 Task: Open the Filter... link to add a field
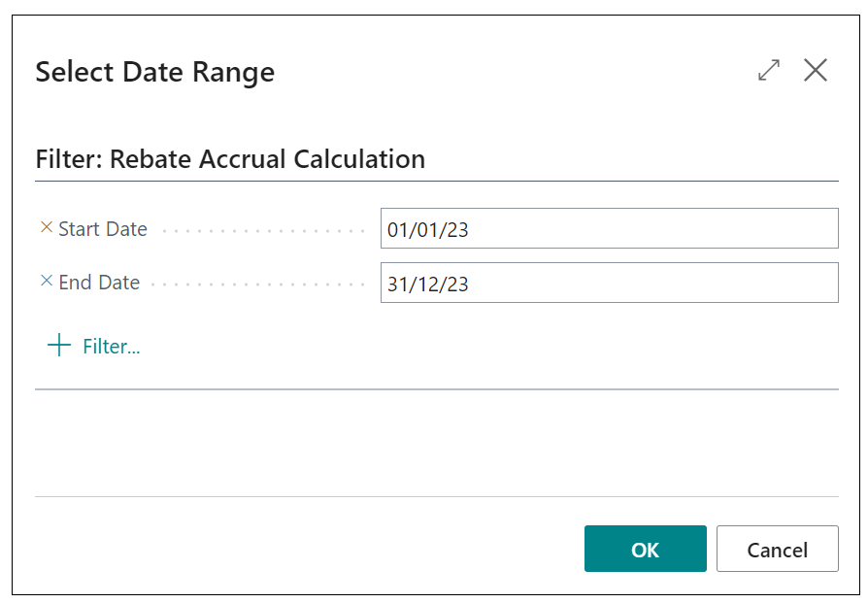pyautogui.click(x=110, y=346)
